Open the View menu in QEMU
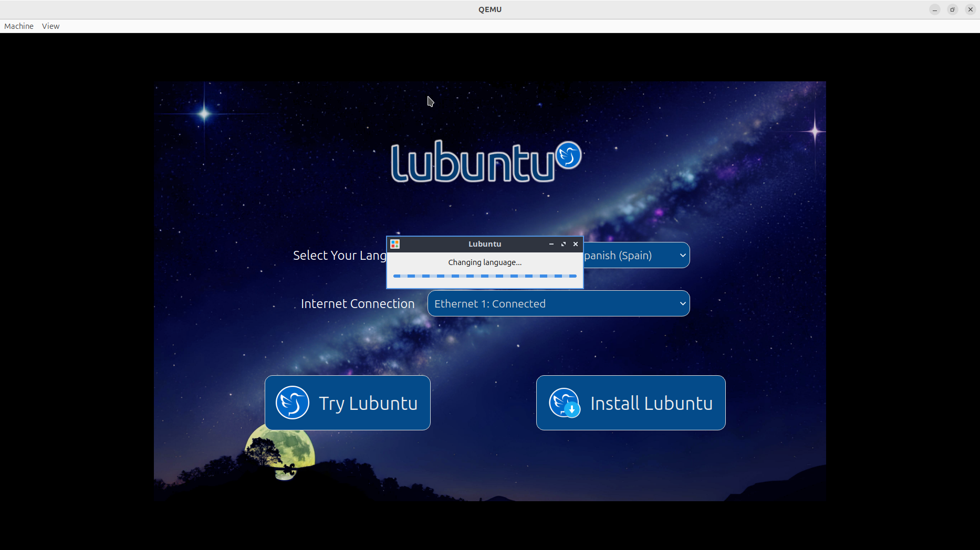 50,26
